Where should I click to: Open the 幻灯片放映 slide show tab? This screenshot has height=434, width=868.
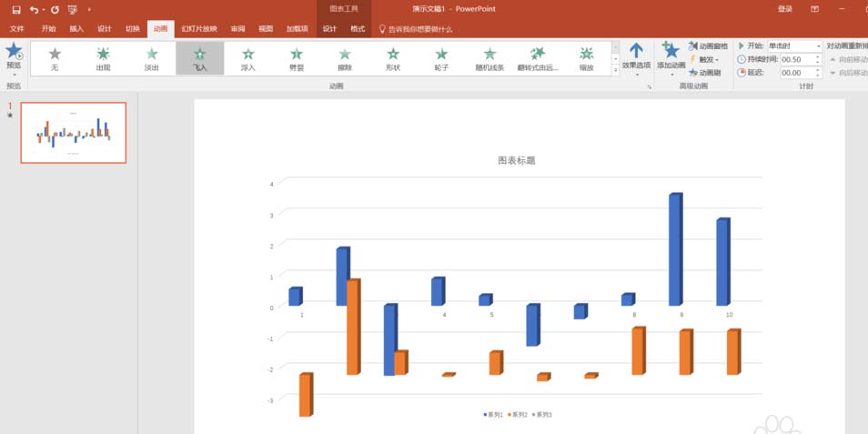point(199,29)
